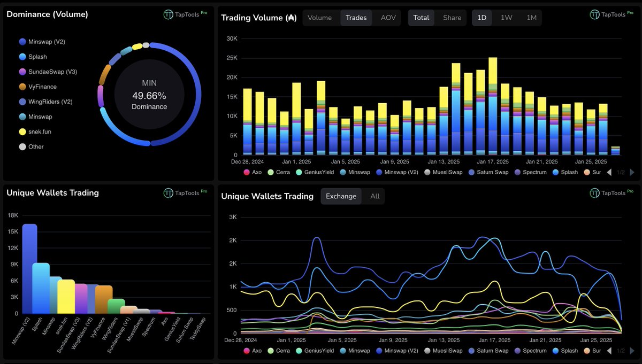Click orange VyFinance bar in wallets chart
The image size is (642, 364).
pyautogui.click(x=104, y=299)
